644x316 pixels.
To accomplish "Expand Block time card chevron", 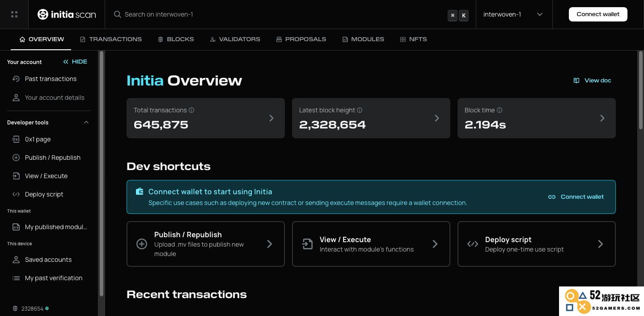I will click(x=602, y=118).
